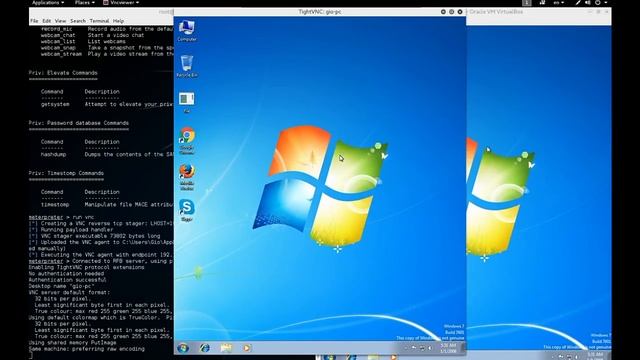Click 'webcam_list' command in terminal

click(x=58, y=42)
